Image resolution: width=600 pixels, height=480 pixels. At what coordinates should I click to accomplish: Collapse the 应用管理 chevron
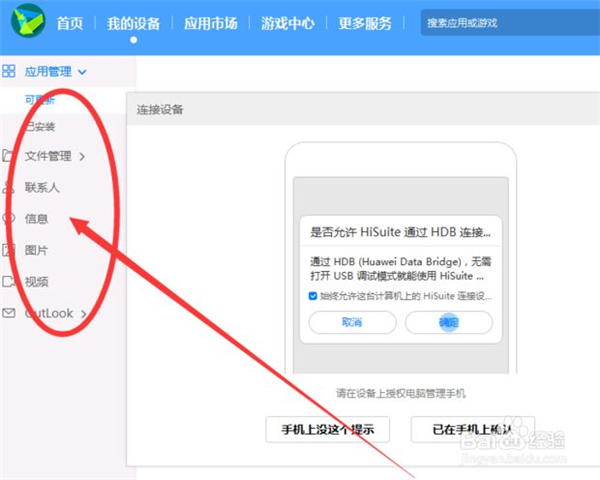[x=82, y=72]
